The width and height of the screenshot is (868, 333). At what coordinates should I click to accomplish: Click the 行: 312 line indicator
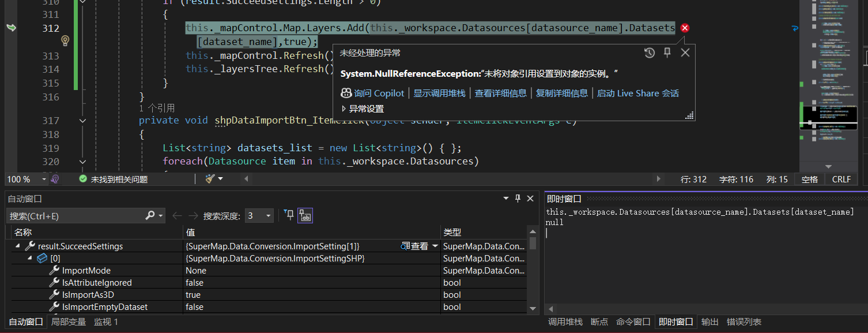click(693, 179)
